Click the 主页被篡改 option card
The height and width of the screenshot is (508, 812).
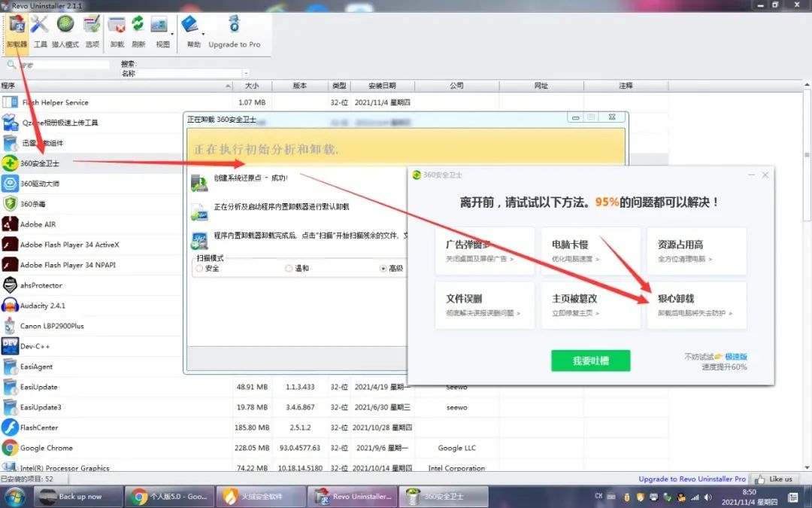[591, 306]
